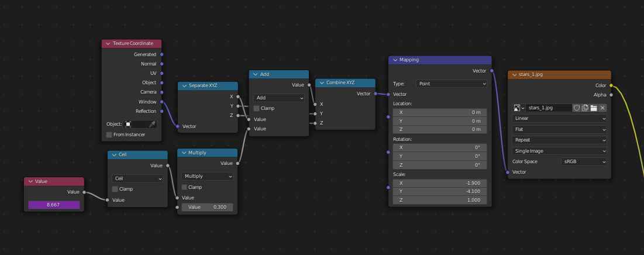Open the sRGB Color Space dropdown
Screen dimensions: 644x255
(x=583, y=161)
